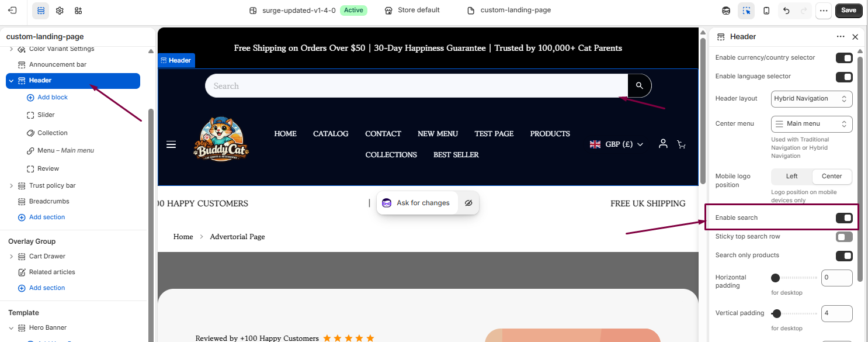Open the Header layout dropdown
868x342 pixels.
click(x=812, y=99)
